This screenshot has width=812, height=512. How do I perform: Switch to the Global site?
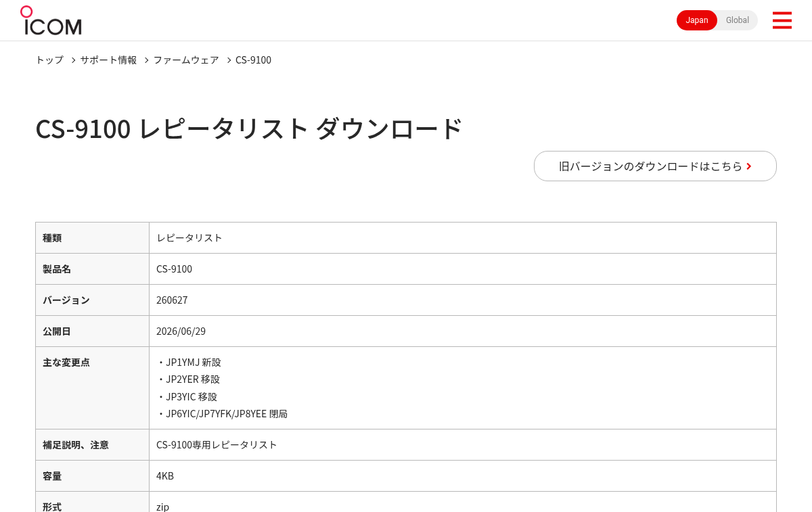click(x=738, y=20)
